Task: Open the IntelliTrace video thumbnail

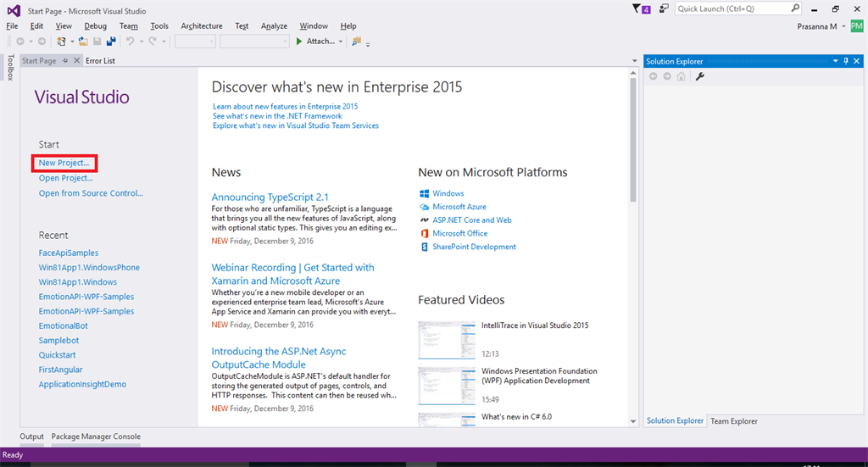Action: (x=447, y=340)
